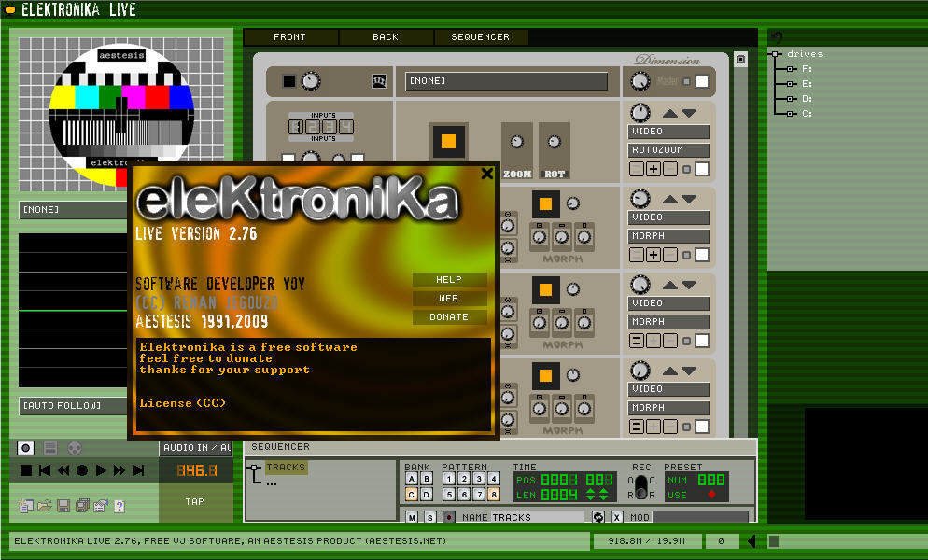Click the open project folder icon
928x560 pixels.
pyautogui.click(x=45, y=506)
